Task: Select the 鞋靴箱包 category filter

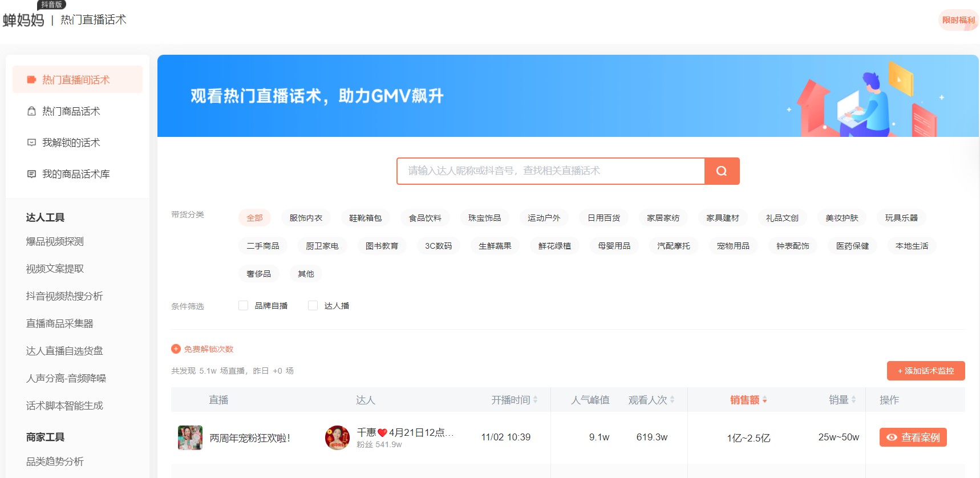Action: point(365,218)
